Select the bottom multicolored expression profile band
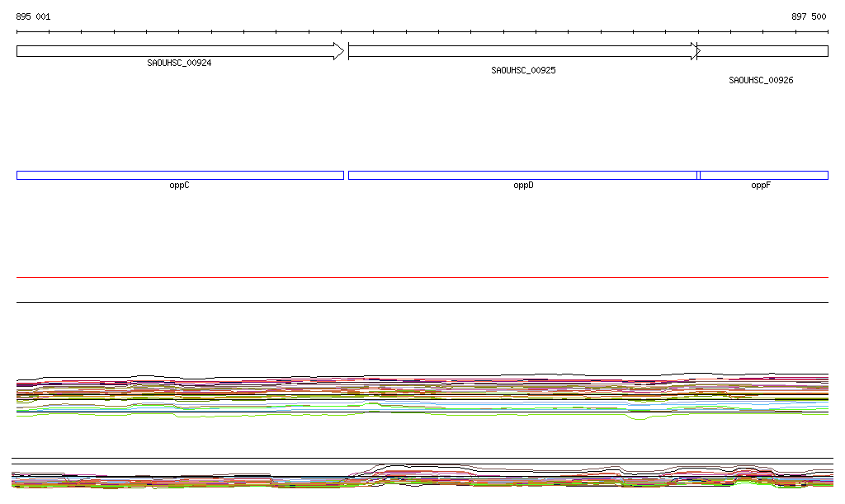The height and width of the screenshot is (504, 845). [x=422, y=478]
